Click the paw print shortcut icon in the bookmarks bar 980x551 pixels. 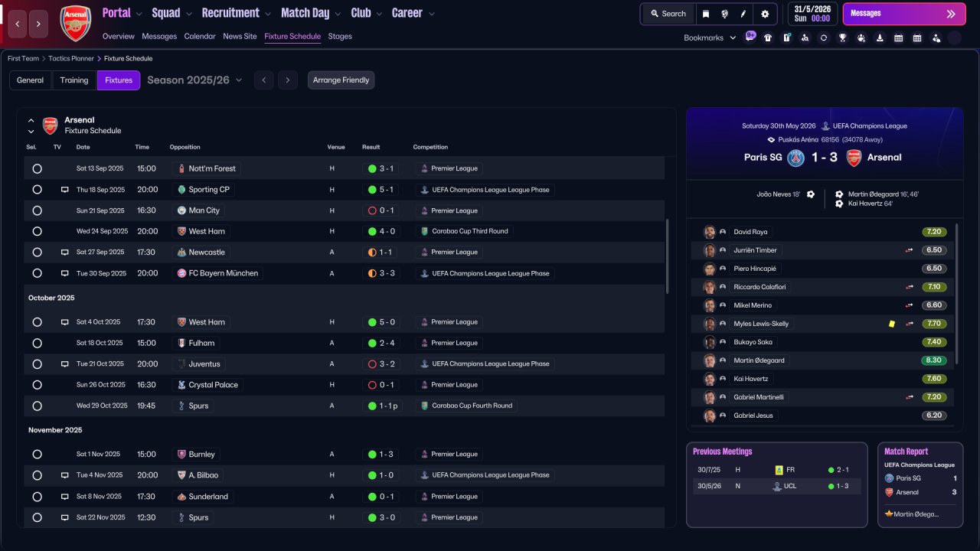(x=861, y=37)
